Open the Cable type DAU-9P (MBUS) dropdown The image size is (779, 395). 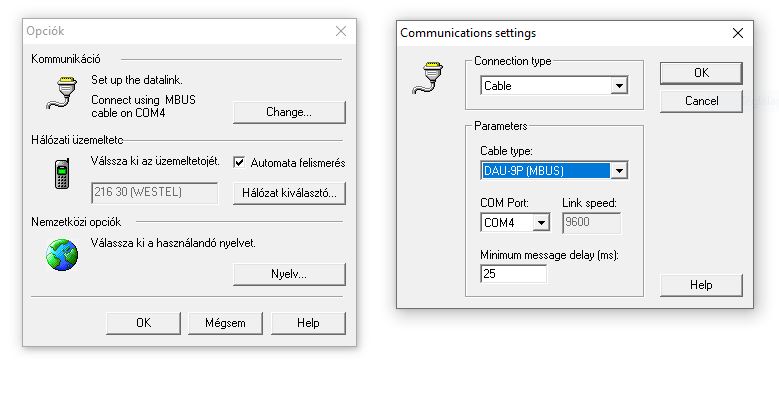619,170
